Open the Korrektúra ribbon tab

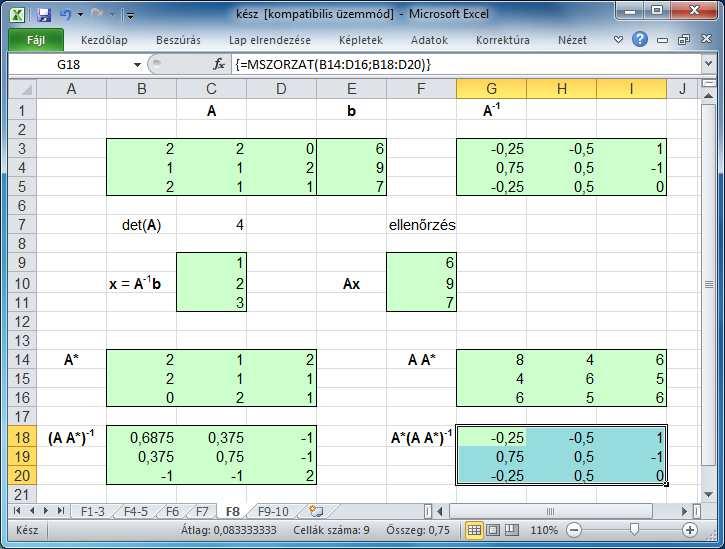503,40
